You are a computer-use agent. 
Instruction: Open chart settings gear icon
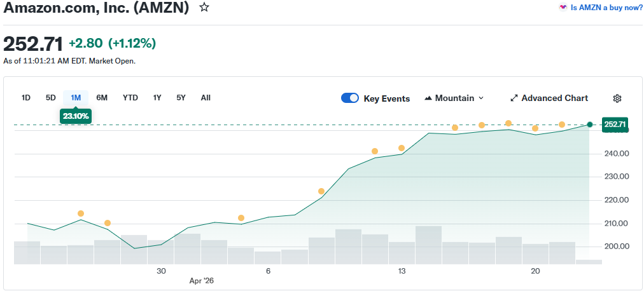coord(617,98)
